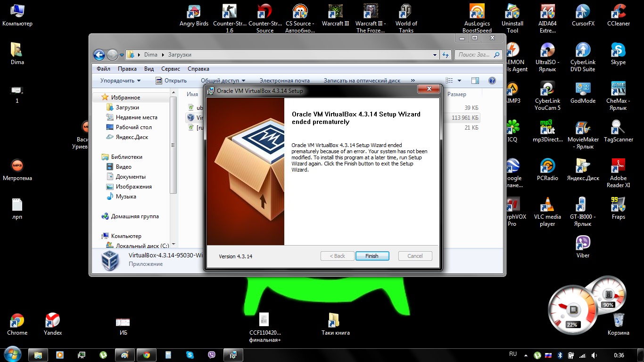Image resolution: width=644 pixels, height=362 pixels.
Task: Click Электронная почта in the toolbar
Action: [x=285, y=81]
